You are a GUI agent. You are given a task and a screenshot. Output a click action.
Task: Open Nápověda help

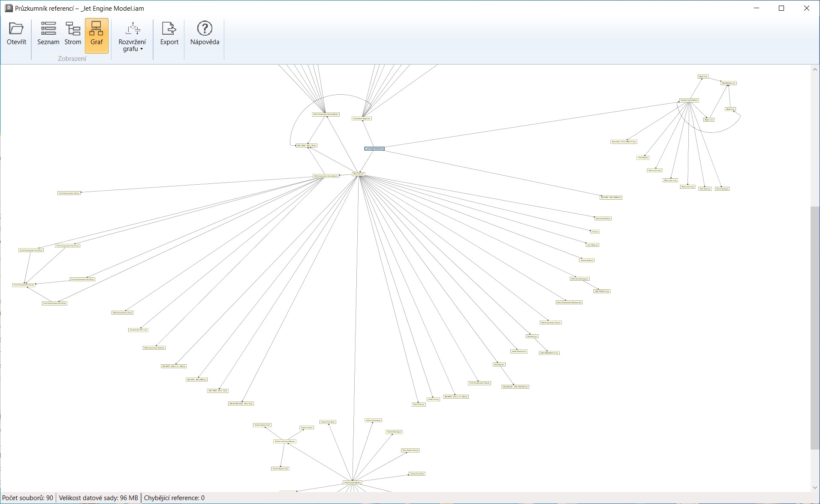(x=205, y=34)
